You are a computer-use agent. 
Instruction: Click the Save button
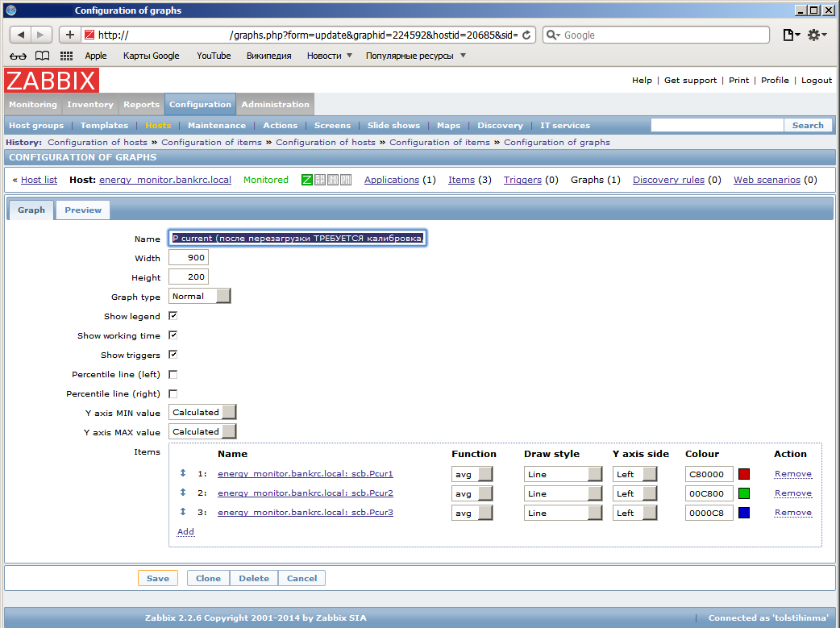158,578
